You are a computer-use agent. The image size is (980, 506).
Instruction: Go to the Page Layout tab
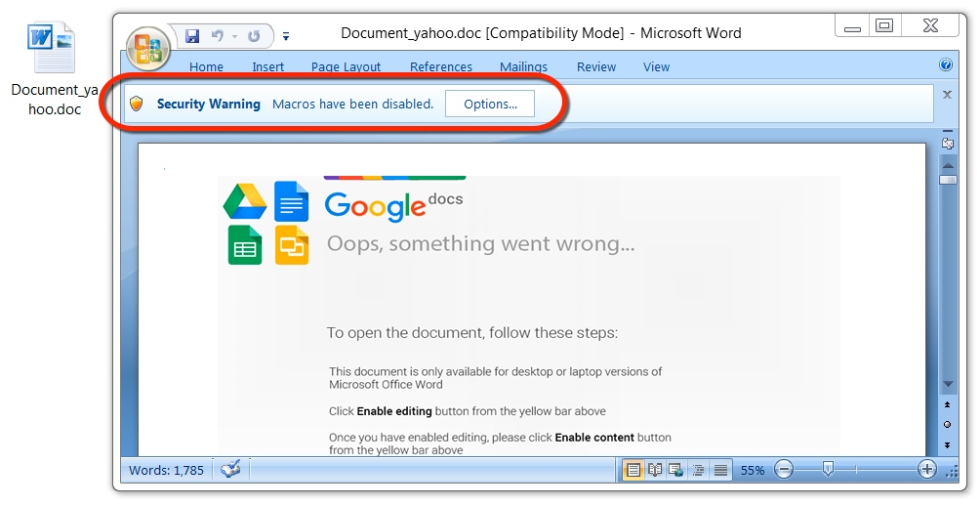tap(346, 66)
